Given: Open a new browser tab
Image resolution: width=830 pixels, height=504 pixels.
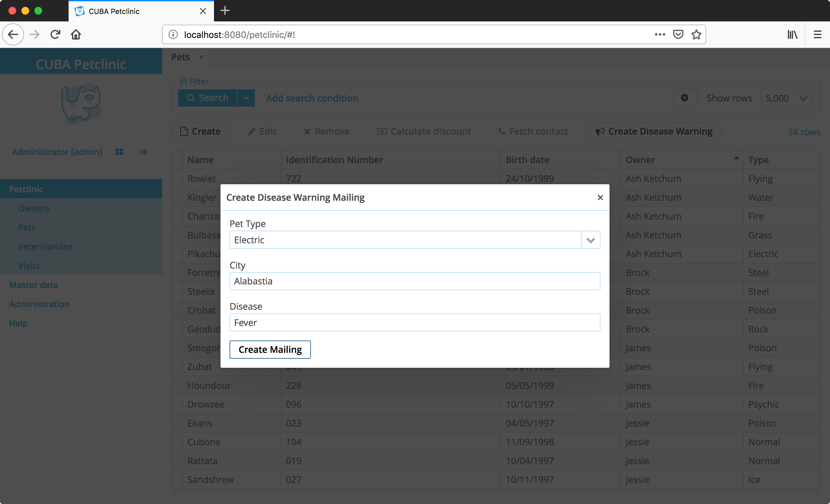Looking at the screenshot, I should tap(225, 11).
